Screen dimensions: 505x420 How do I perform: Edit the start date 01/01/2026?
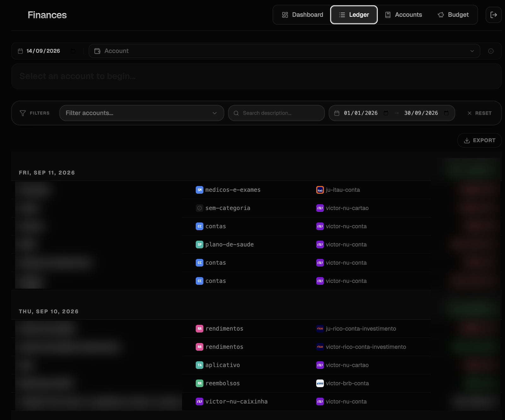point(361,113)
